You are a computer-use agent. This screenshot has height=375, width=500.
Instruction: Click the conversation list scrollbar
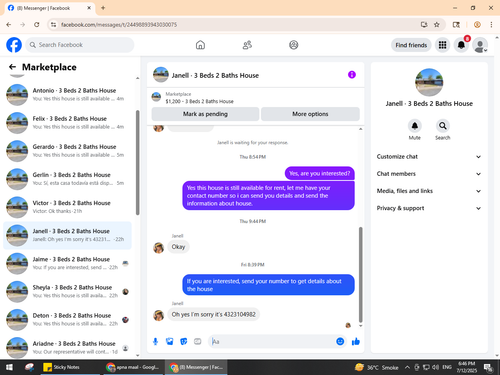137,163
